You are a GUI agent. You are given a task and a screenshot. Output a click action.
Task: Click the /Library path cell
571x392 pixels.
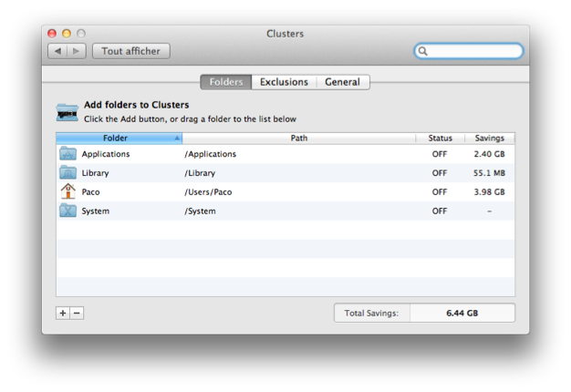(200, 173)
